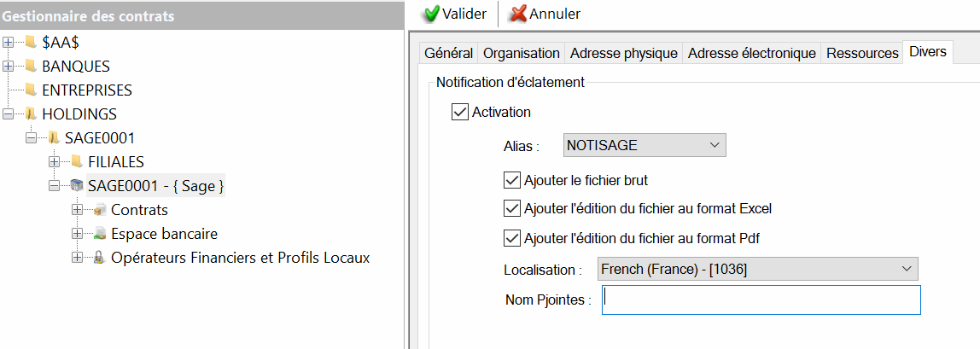Click the SAGE0001 - { Sage } entity icon
Image resolution: width=980 pixels, height=349 pixels.
[x=77, y=185]
